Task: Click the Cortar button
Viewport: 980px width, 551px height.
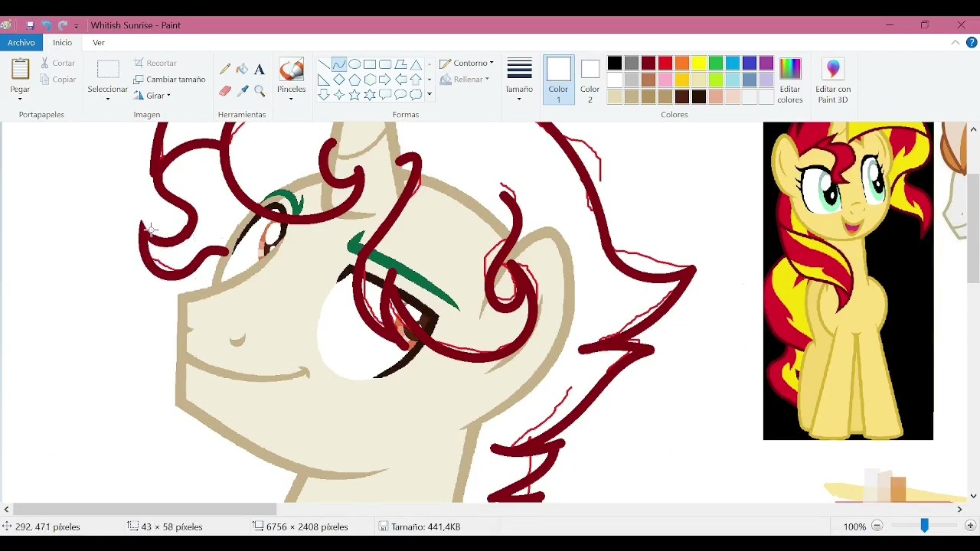Action: 57,64
